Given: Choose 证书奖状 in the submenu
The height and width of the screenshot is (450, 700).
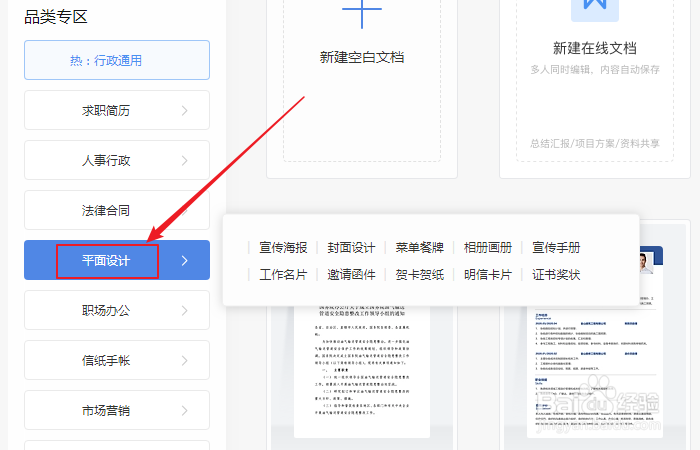Looking at the screenshot, I should (x=556, y=275).
